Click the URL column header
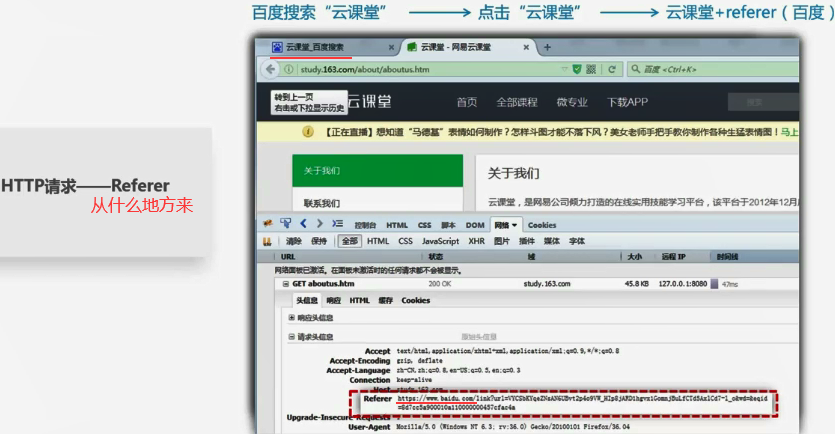Image resolution: width=835 pixels, height=434 pixels. click(x=288, y=257)
